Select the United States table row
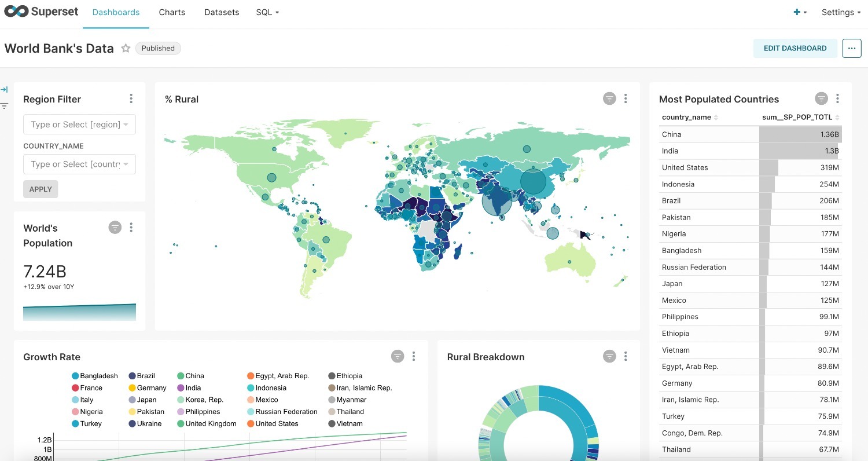This screenshot has width=868, height=461. [x=751, y=168]
